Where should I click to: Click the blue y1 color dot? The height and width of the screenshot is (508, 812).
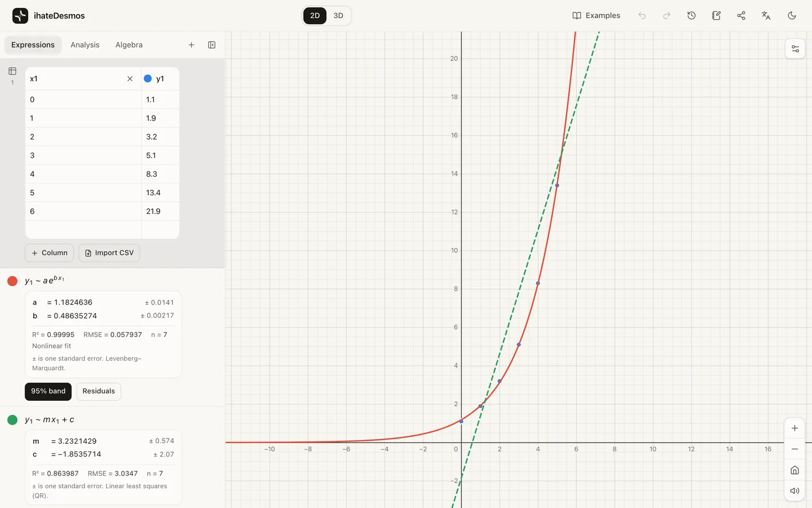[148, 79]
